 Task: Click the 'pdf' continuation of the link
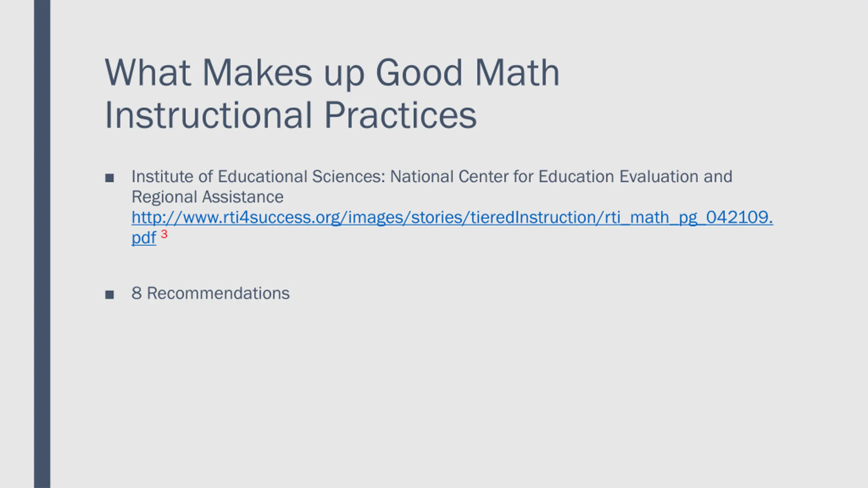(144, 238)
